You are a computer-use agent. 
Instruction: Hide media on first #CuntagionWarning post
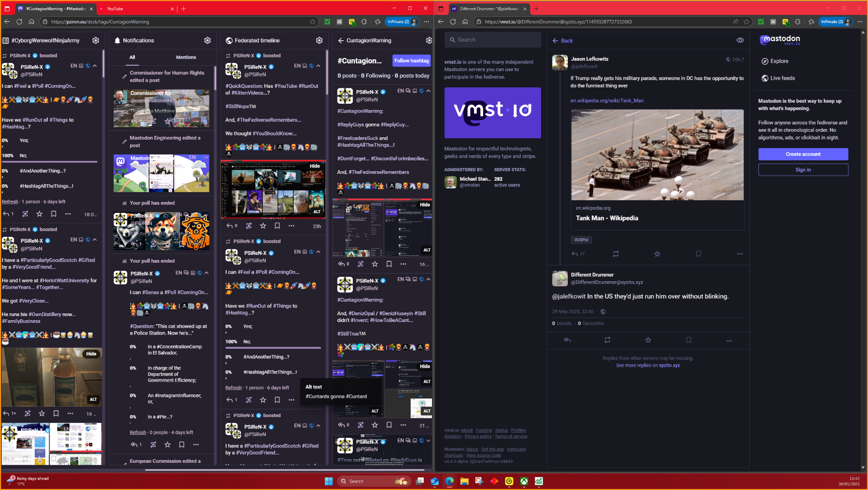425,205
